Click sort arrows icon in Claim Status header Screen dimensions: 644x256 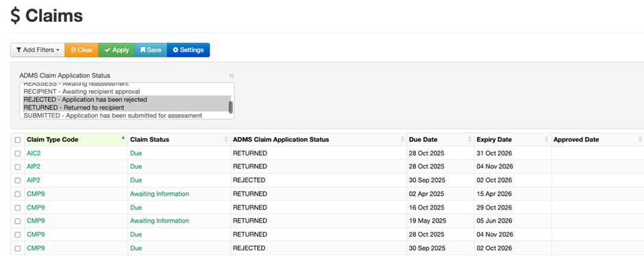226,140
